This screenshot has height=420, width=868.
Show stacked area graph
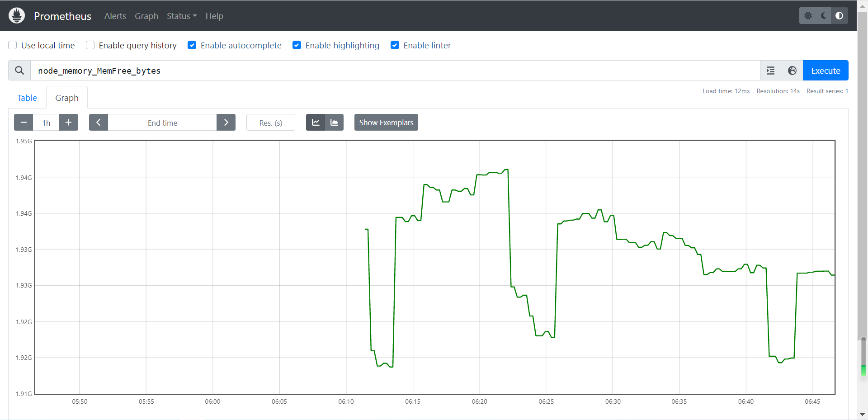point(334,123)
